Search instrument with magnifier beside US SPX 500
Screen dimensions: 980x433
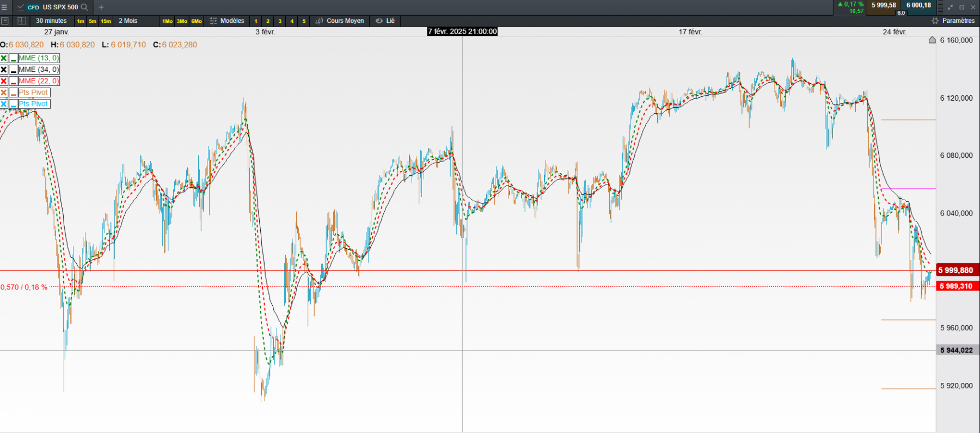[84, 7]
